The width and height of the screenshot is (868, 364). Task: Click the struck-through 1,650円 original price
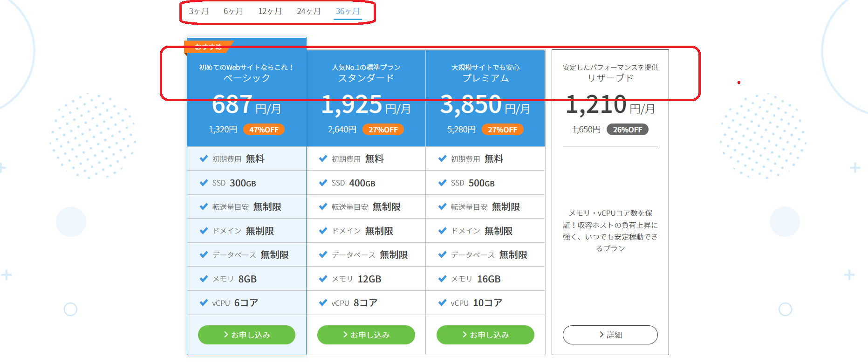(586, 130)
